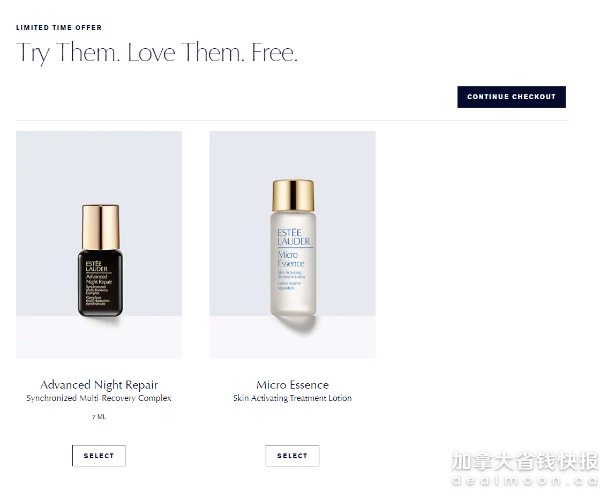The image size is (600, 499).
Task: Click Synchronized Multi-Recovery Complex subtitle
Action: pos(99,398)
